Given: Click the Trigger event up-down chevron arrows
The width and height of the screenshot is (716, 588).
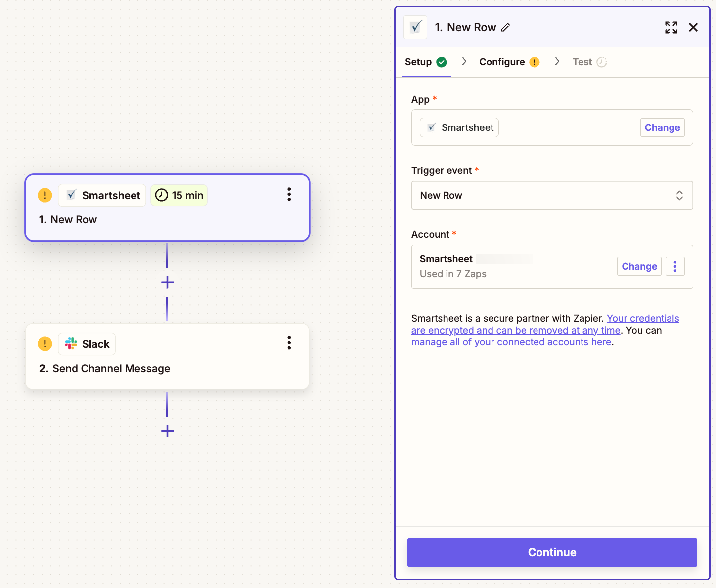Looking at the screenshot, I should (679, 195).
